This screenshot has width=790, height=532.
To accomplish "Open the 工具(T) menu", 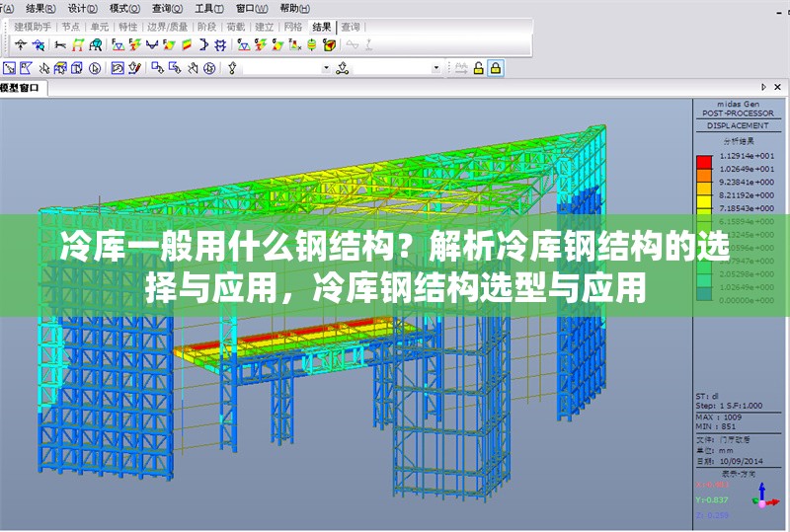I will tap(204, 7).
